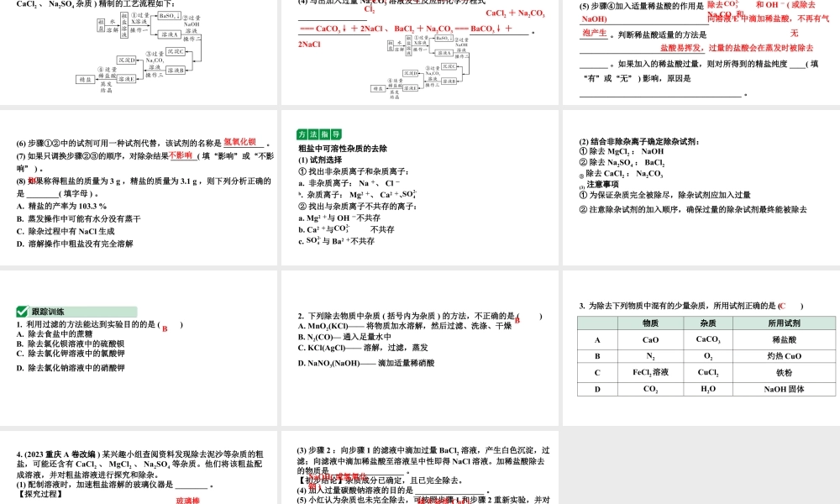Choose option A 除去食盐中的蔗糖
840x504 pixels.
click(x=55, y=336)
